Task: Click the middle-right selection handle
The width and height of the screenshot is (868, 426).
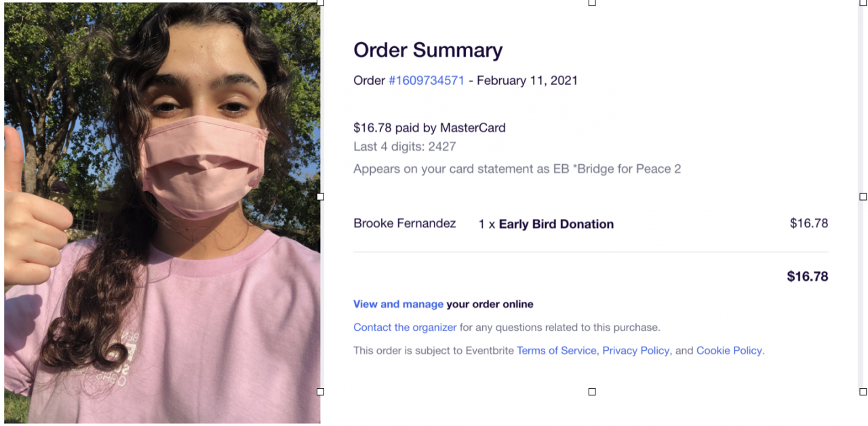Action: tap(863, 197)
